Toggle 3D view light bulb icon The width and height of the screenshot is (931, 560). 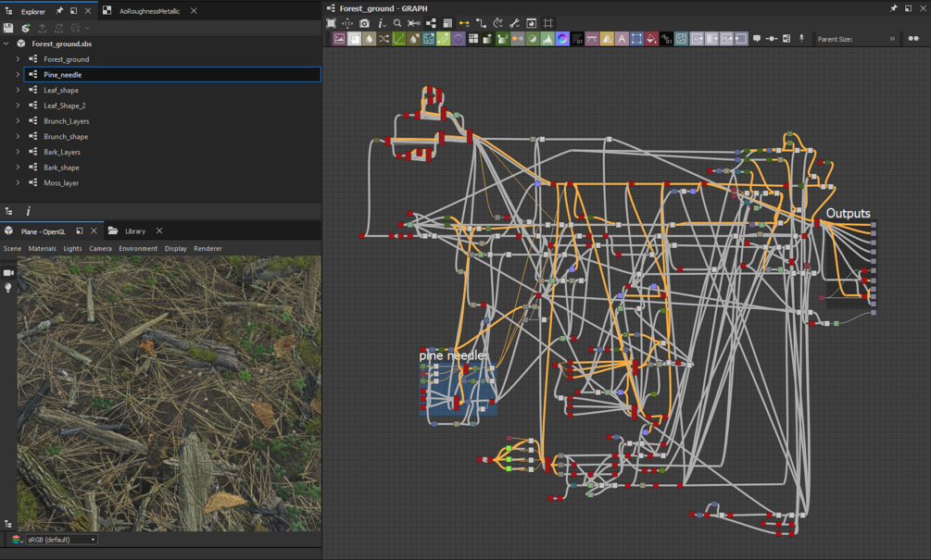pyautogui.click(x=8, y=288)
